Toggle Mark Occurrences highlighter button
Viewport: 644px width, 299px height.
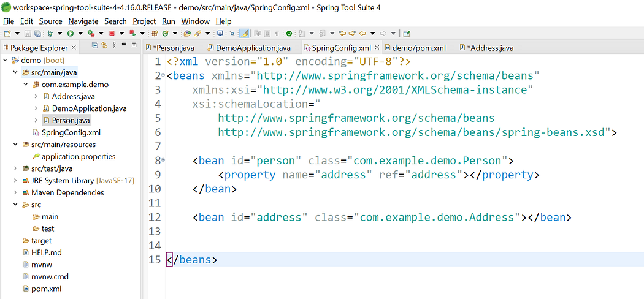pyautogui.click(x=244, y=33)
